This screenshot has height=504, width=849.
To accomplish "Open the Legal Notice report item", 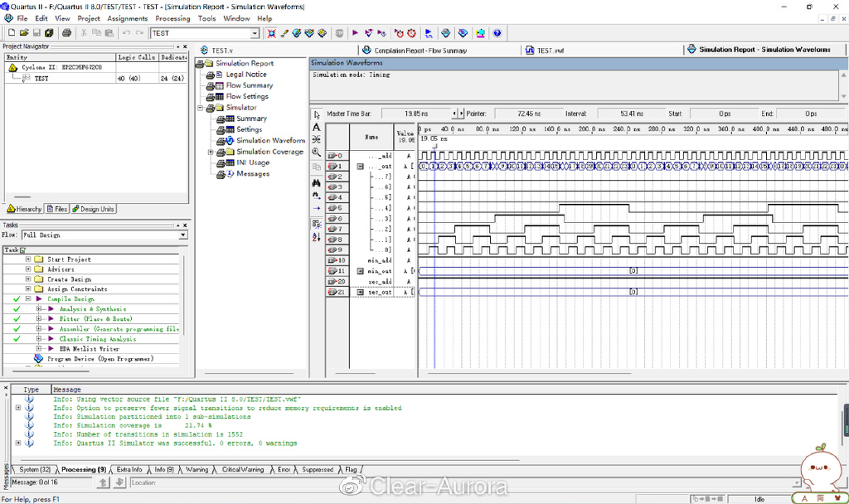I will pyautogui.click(x=245, y=75).
